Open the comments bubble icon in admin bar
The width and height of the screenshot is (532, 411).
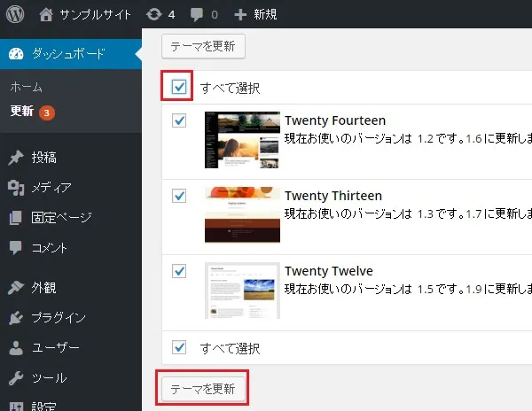[x=197, y=14]
